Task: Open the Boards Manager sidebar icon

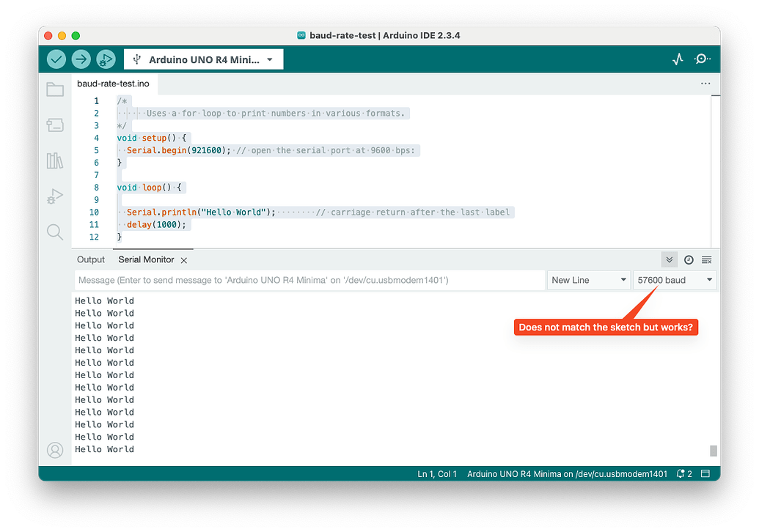Action: 55,125
